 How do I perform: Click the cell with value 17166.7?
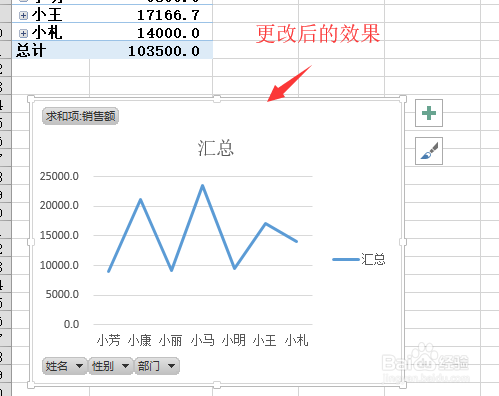click(168, 15)
